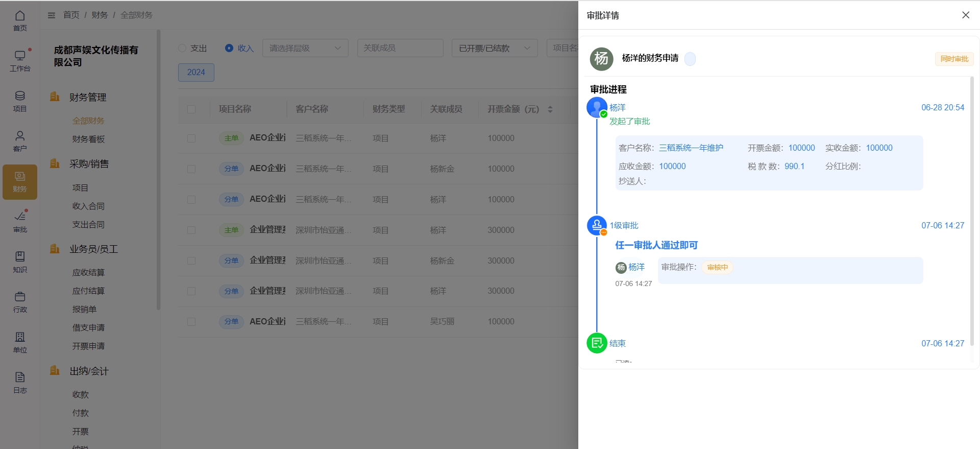Click the 审核中 status tag
Viewport: 980px width, 449px height.
[717, 267]
